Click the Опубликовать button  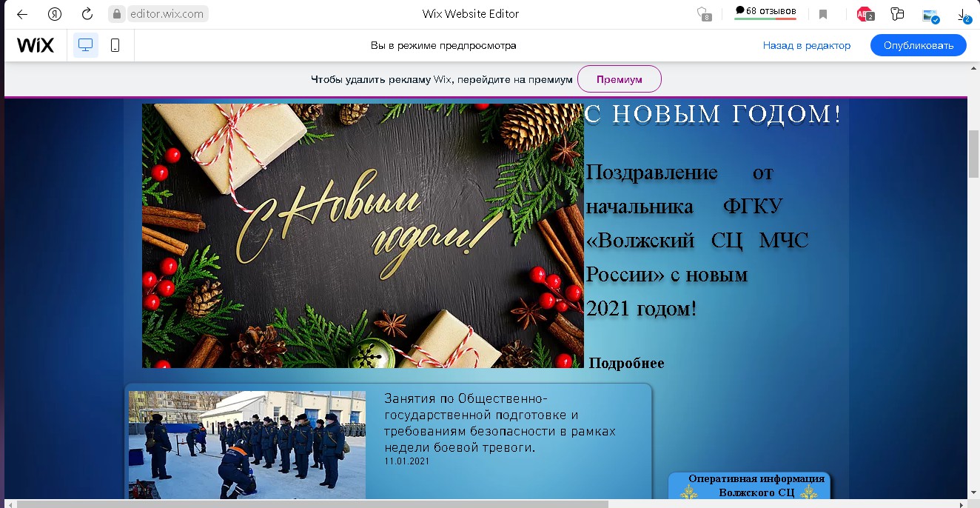(918, 45)
